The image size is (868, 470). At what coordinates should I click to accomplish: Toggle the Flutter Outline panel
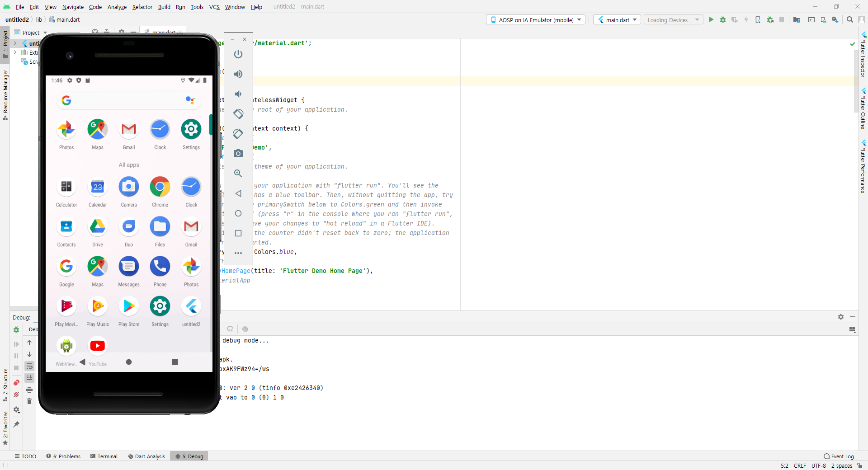pos(863,108)
